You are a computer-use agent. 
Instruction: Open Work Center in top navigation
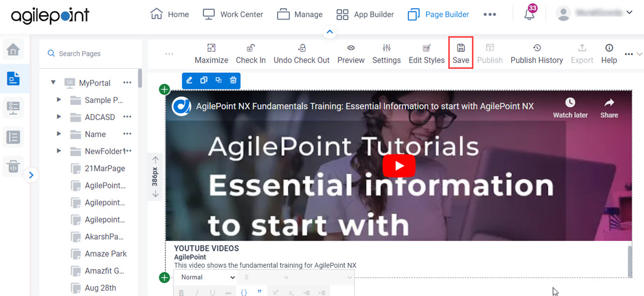click(x=232, y=14)
